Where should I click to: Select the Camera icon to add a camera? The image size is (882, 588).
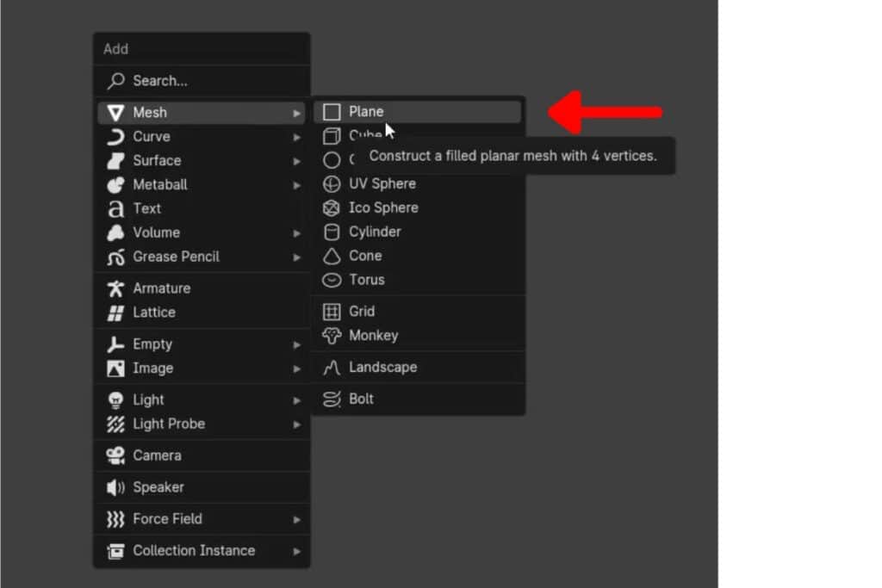(x=115, y=455)
